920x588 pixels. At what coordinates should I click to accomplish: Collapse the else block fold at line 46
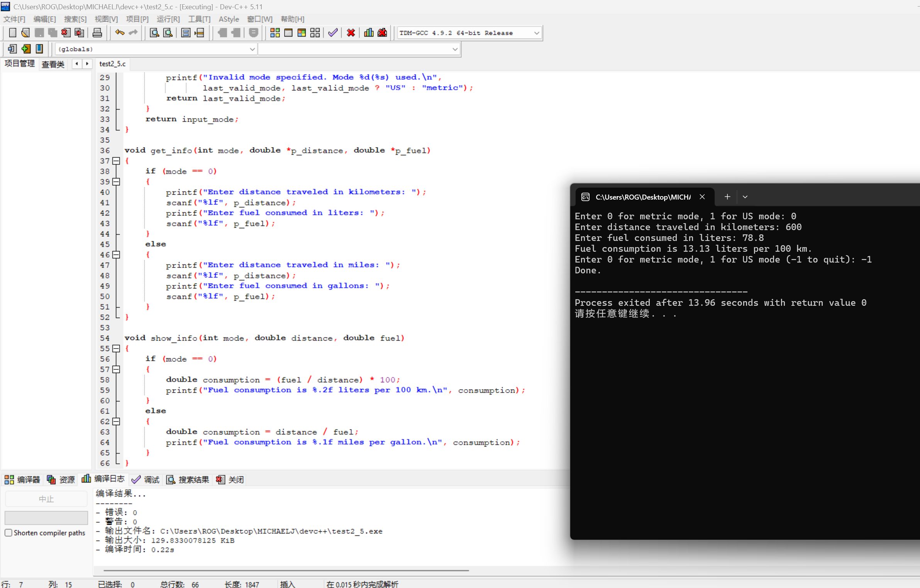pyautogui.click(x=116, y=255)
